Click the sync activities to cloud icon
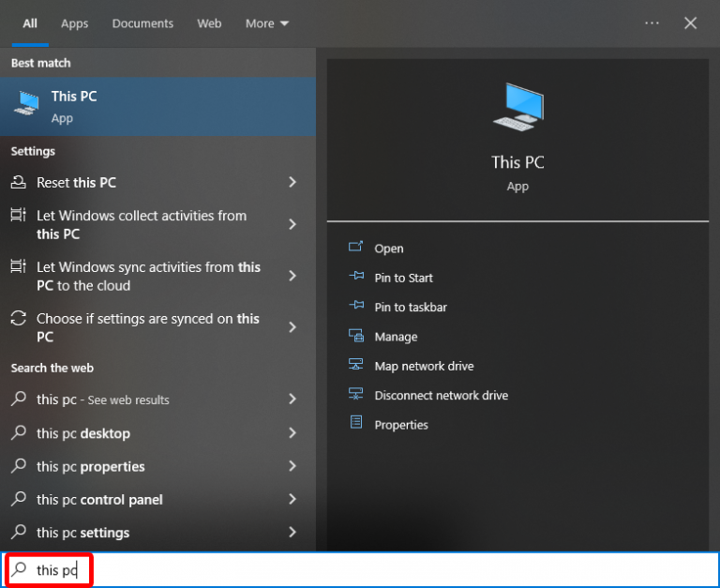Viewport: 720px width, 588px height. click(x=19, y=266)
